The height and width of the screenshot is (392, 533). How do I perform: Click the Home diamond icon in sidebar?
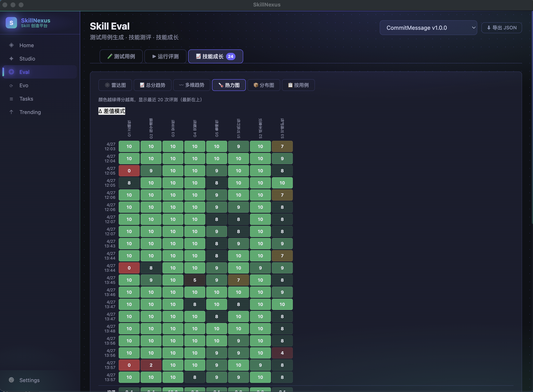[11, 45]
